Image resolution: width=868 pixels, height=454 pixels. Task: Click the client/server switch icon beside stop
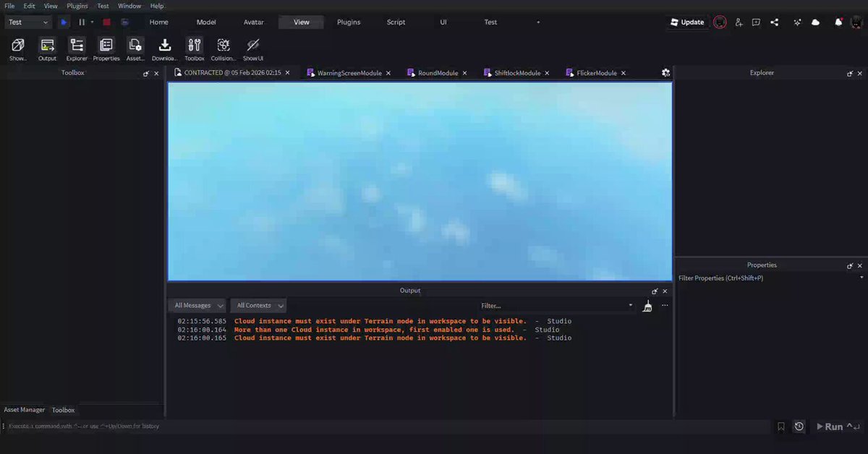click(x=125, y=22)
